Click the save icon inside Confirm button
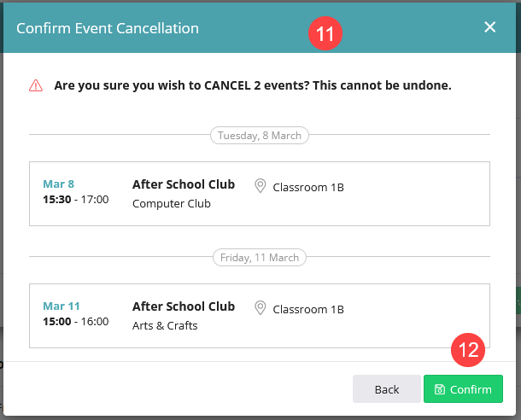Image resolution: width=521 pixels, height=420 pixels. pyautogui.click(x=440, y=389)
